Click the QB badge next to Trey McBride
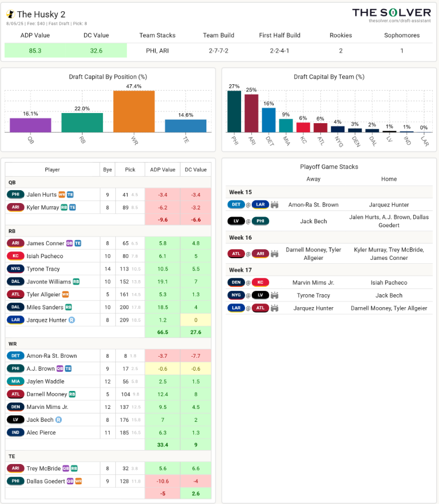 (66, 469)
